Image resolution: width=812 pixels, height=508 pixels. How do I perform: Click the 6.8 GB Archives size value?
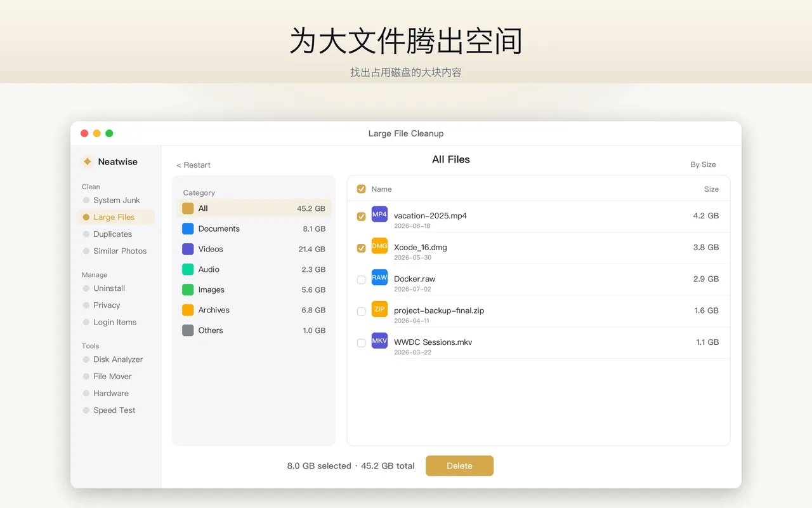point(313,310)
